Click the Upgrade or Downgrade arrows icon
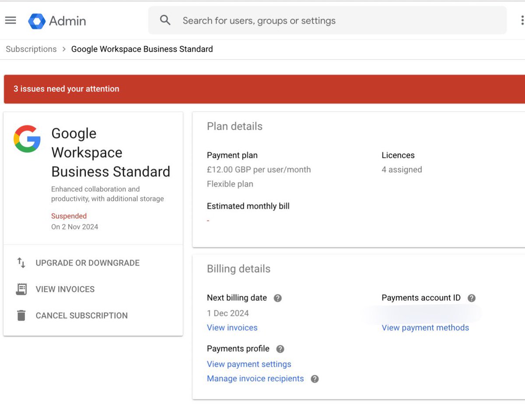This screenshot has height=420, width=525. (21, 263)
